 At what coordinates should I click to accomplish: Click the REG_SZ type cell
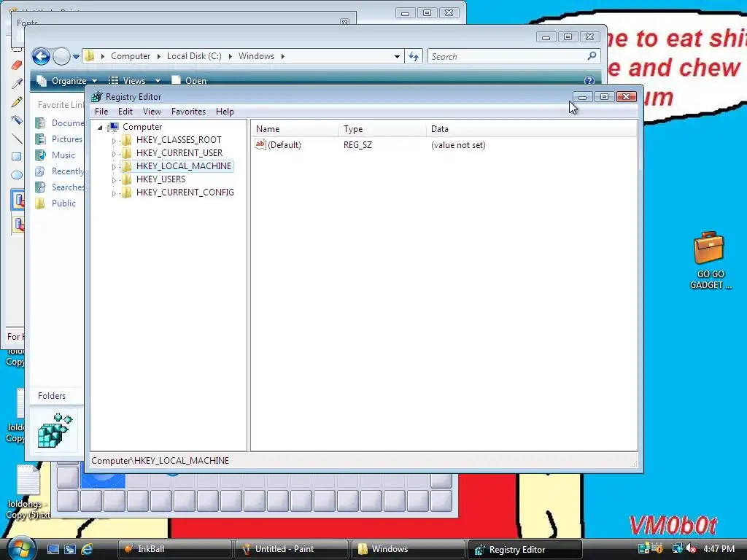pyautogui.click(x=357, y=145)
